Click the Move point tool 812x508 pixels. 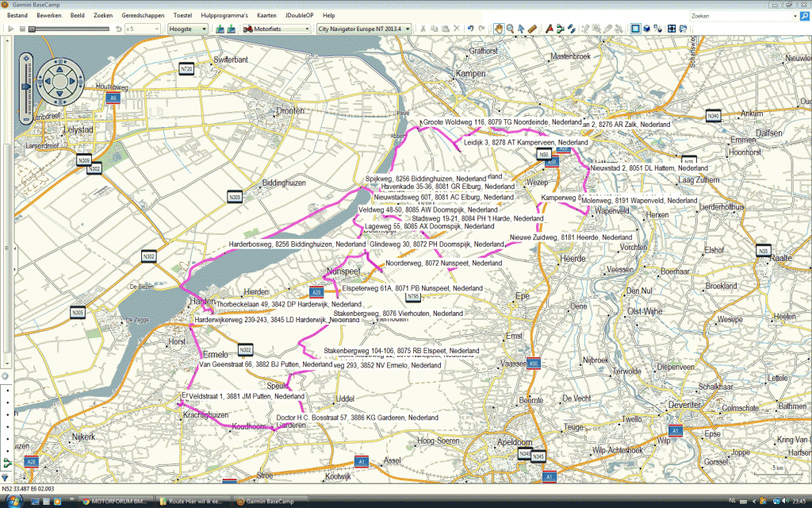pyautogui.click(x=596, y=29)
